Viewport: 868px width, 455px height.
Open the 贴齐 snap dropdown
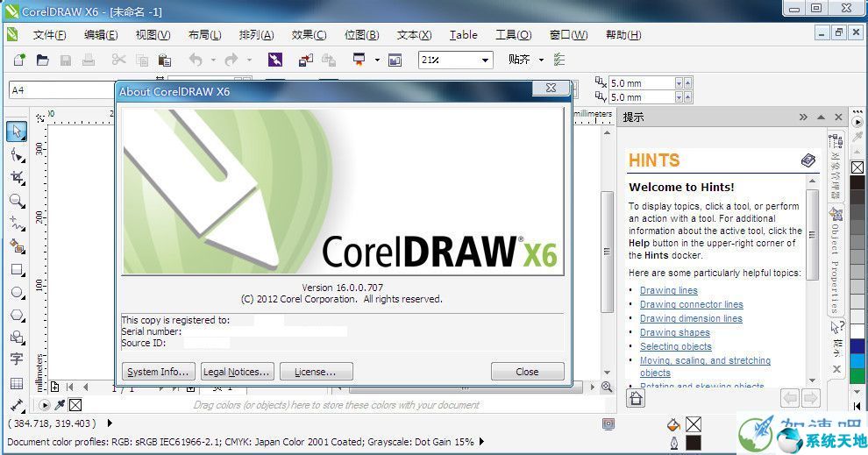coord(541,60)
